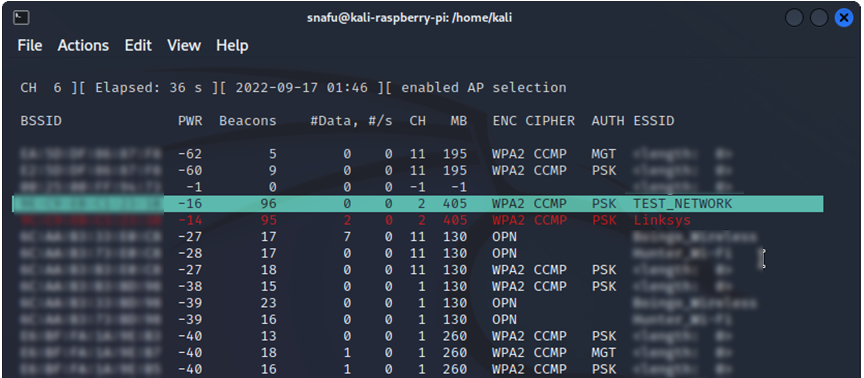Click the enabled AP selection text
This screenshot has height=378, width=864.
tap(483, 88)
